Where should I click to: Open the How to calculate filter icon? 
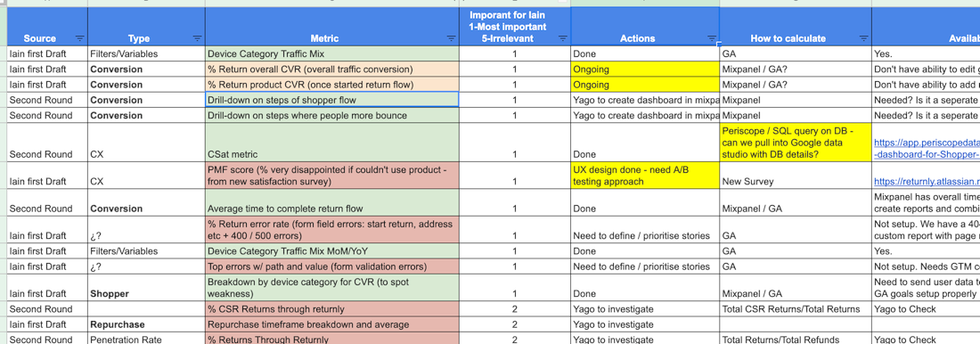864,39
